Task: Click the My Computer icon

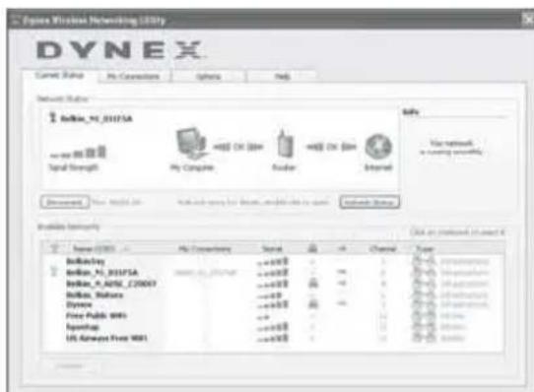Action: click(x=191, y=144)
